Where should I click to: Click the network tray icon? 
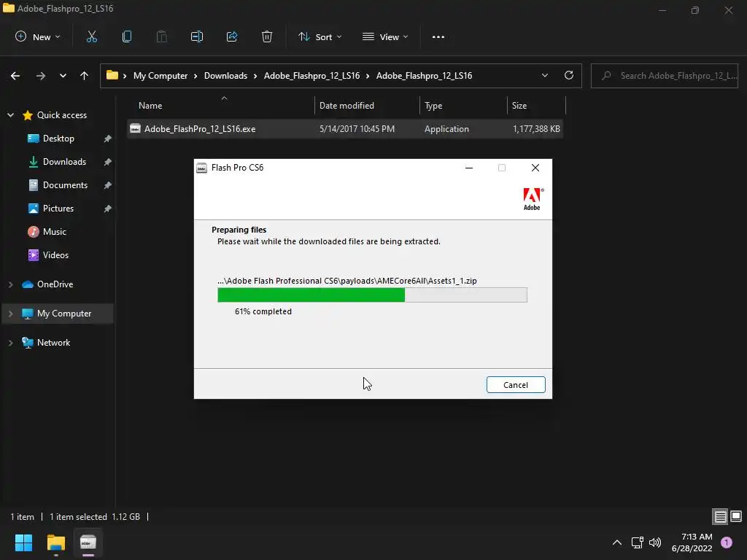click(x=637, y=542)
